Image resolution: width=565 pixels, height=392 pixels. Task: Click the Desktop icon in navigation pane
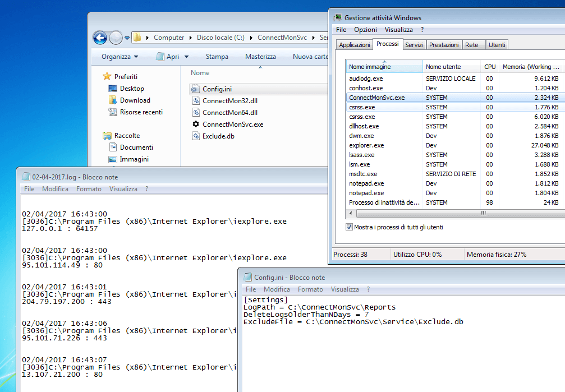pos(113,89)
